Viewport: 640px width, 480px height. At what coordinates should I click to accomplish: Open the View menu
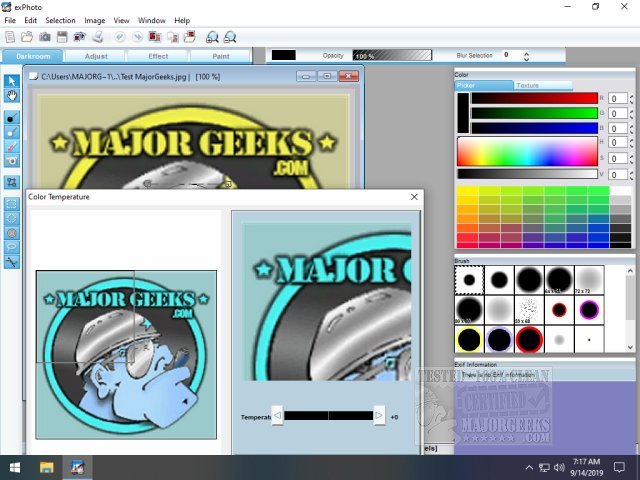(121, 20)
